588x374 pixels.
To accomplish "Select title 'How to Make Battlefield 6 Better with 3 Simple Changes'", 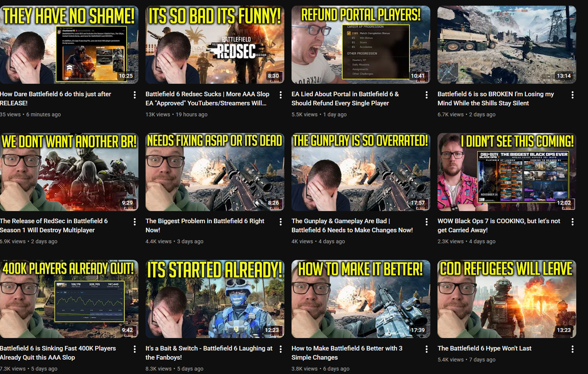I will tap(347, 353).
